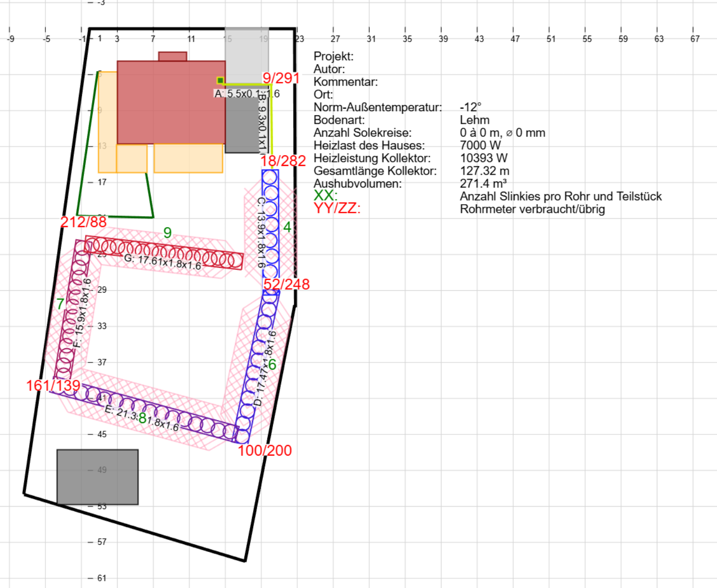The height and width of the screenshot is (588, 717).
Task: Click the green XX: legend entry
Action: 325,195
